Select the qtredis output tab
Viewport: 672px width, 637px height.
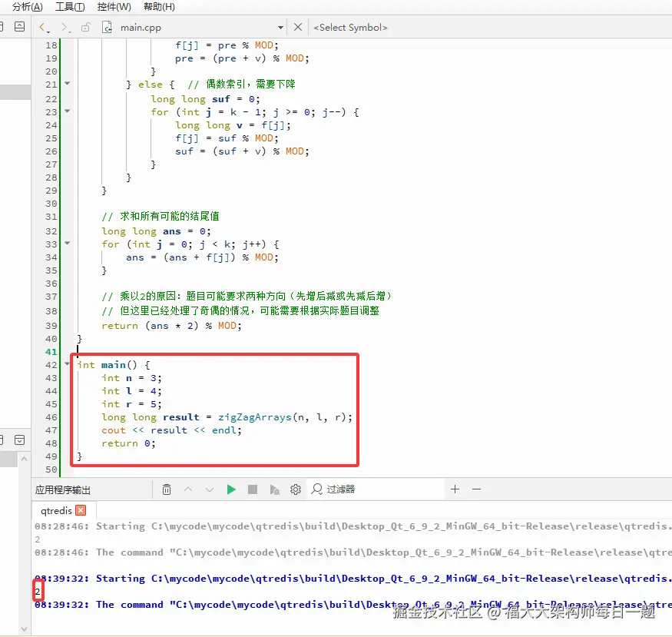[56, 510]
